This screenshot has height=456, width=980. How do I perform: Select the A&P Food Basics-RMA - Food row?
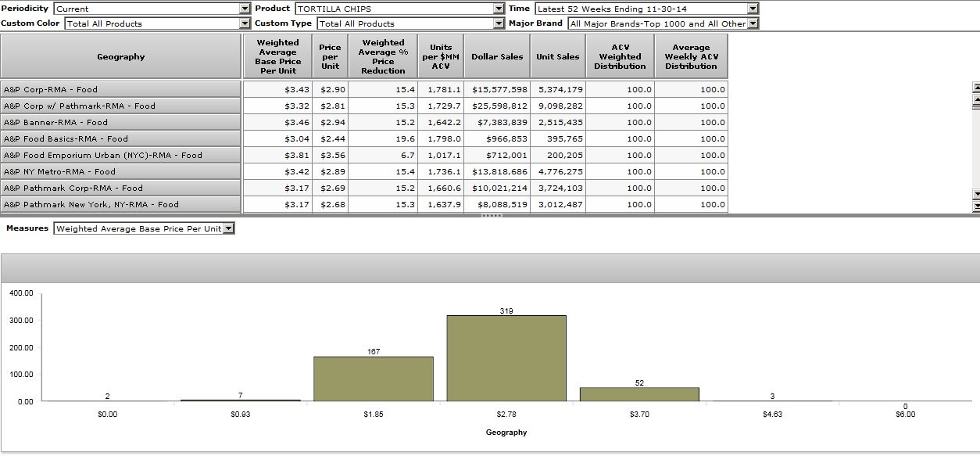121,138
